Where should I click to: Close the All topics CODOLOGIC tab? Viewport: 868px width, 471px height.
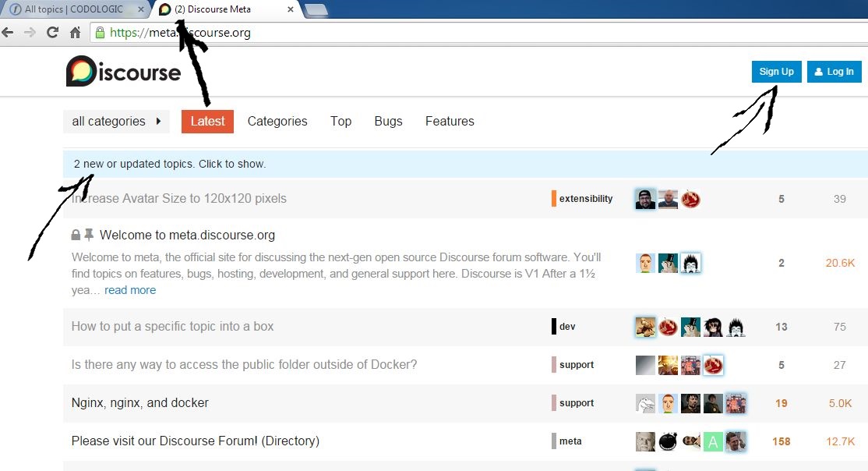[140, 9]
